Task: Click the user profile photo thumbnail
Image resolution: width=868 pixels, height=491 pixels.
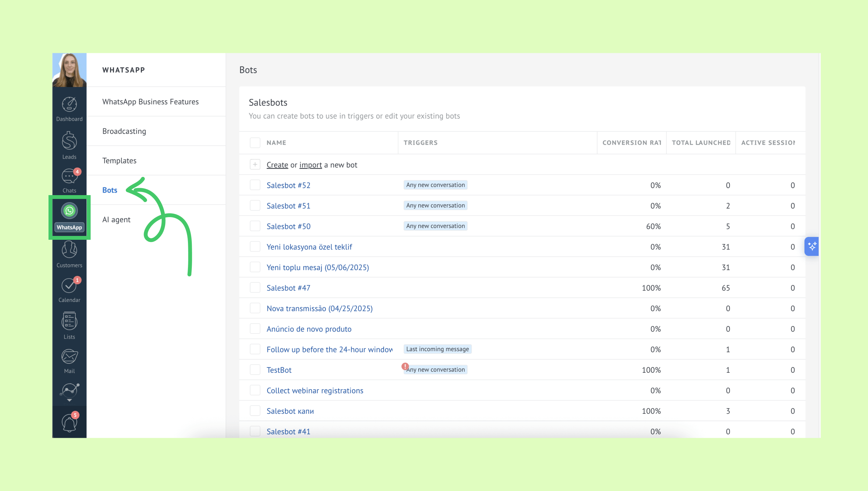Action: click(69, 70)
